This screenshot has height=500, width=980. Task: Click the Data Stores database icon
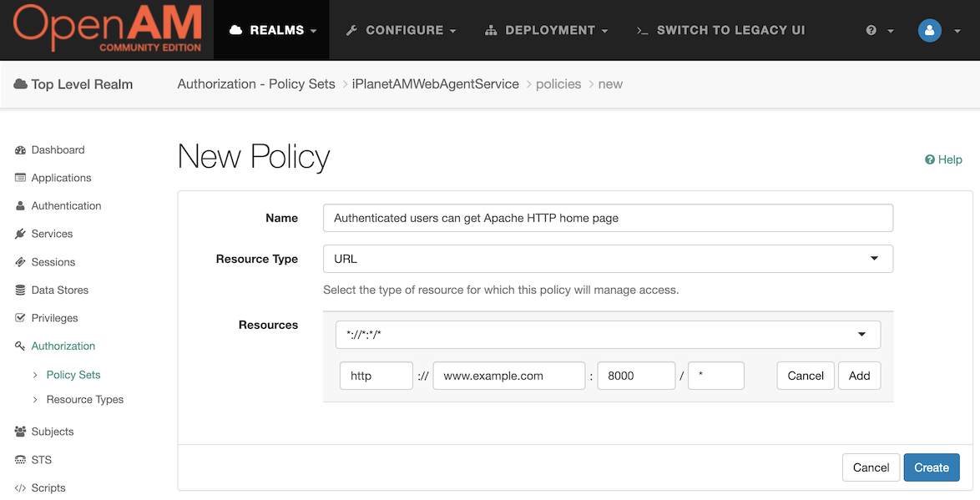[x=20, y=290]
